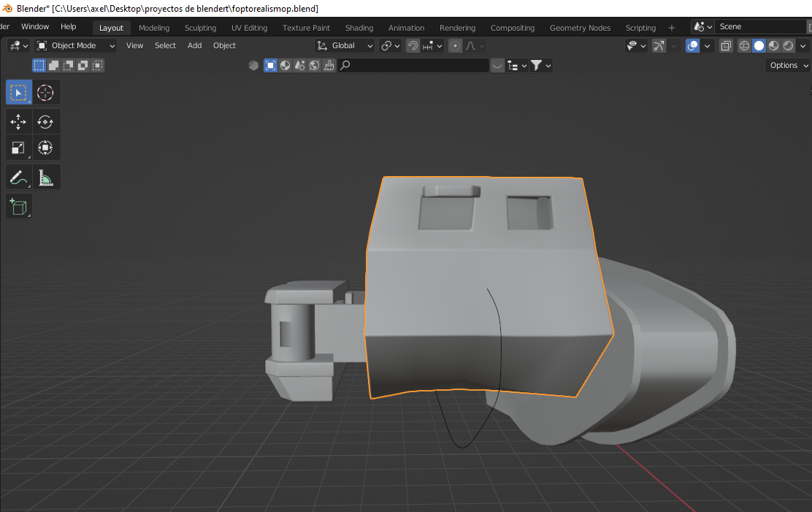Click the gray hexagon icon left of the search field
Screen dimensions: 812x512
coord(254,65)
